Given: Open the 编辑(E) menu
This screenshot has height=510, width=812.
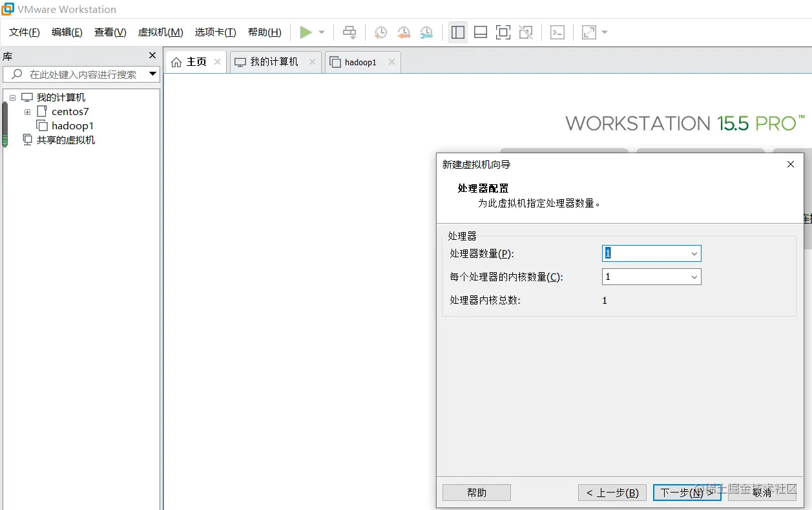Looking at the screenshot, I should click(67, 32).
